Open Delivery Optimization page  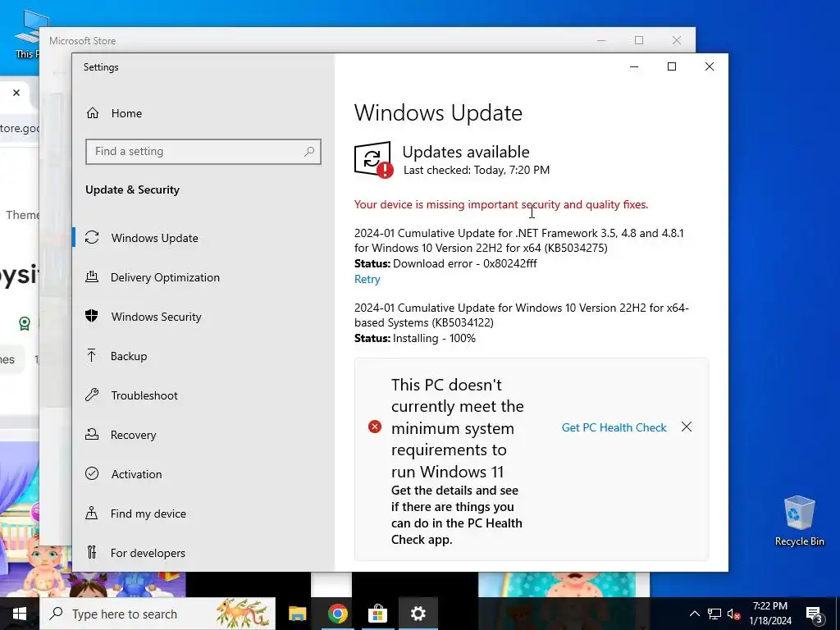click(203, 277)
